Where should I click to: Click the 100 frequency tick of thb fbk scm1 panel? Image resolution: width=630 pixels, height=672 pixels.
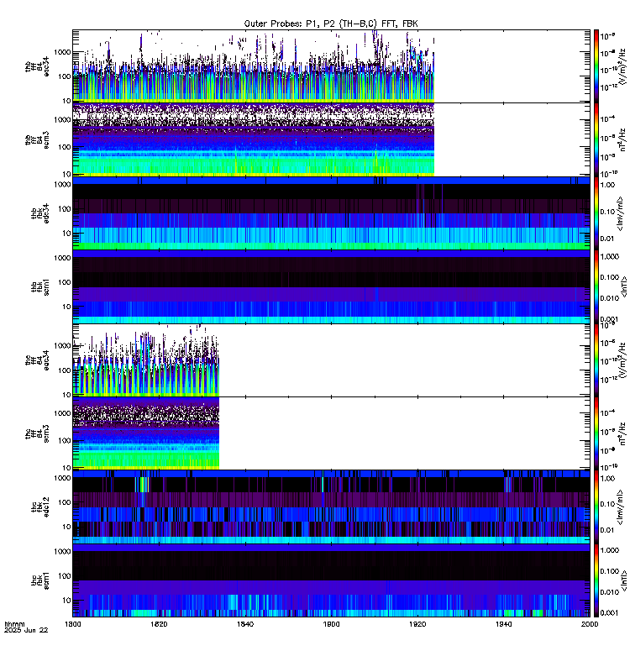pos(66,282)
